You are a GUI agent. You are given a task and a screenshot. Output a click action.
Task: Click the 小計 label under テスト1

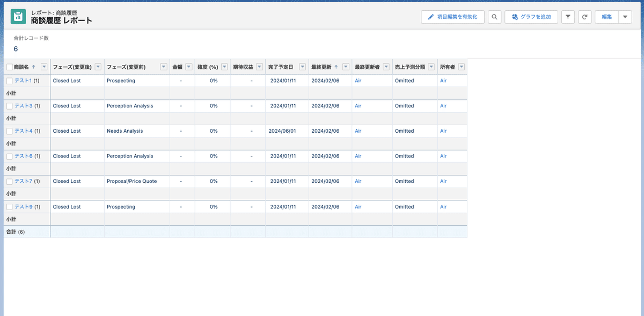click(11, 93)
